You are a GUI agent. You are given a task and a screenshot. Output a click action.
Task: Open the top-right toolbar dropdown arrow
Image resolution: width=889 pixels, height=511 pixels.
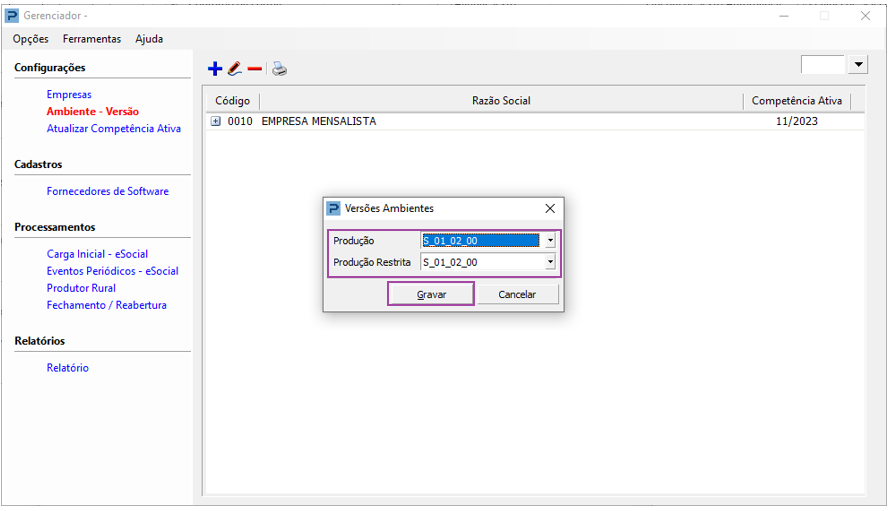[858, 64]
